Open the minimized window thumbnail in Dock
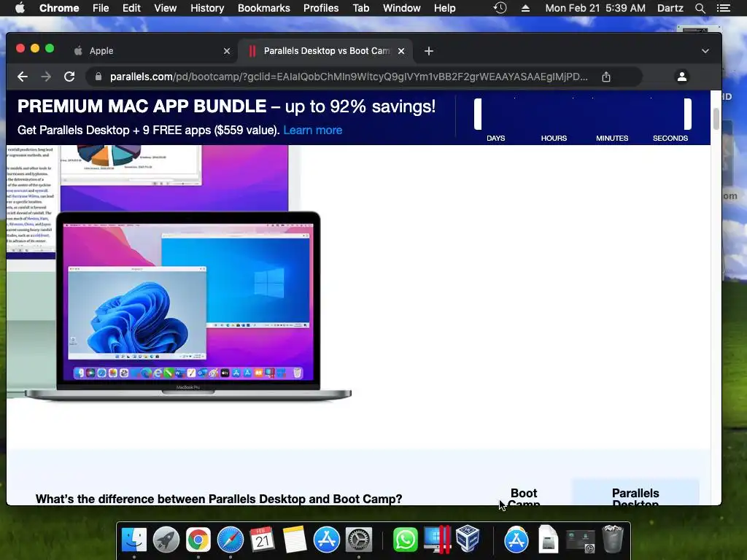The image size is (747, 560). [x=580, y=540]
